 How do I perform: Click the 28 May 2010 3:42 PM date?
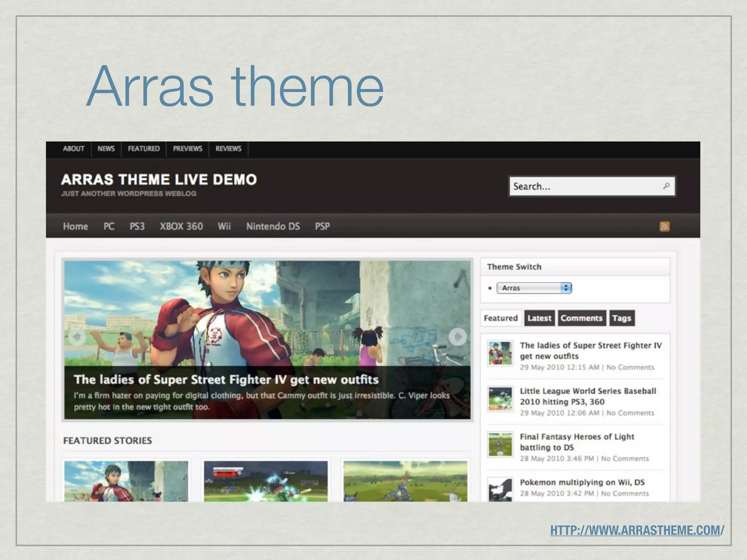[557, 493]
